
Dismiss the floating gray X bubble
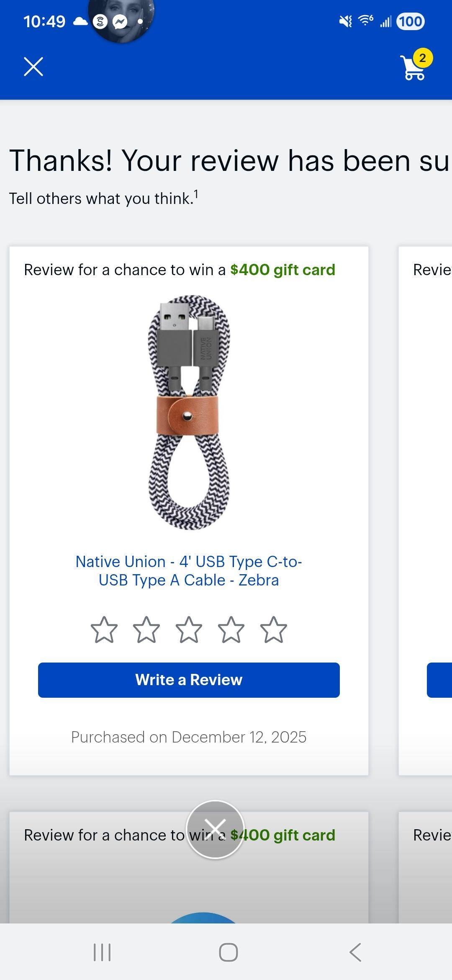(215, 829)
